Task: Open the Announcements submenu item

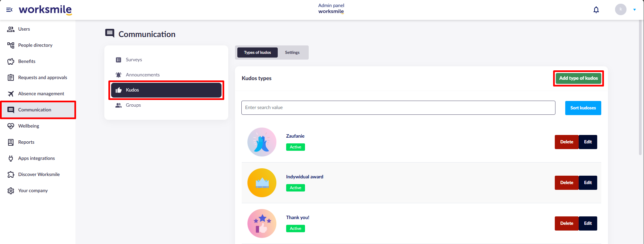Action: [x=143, y=75]
